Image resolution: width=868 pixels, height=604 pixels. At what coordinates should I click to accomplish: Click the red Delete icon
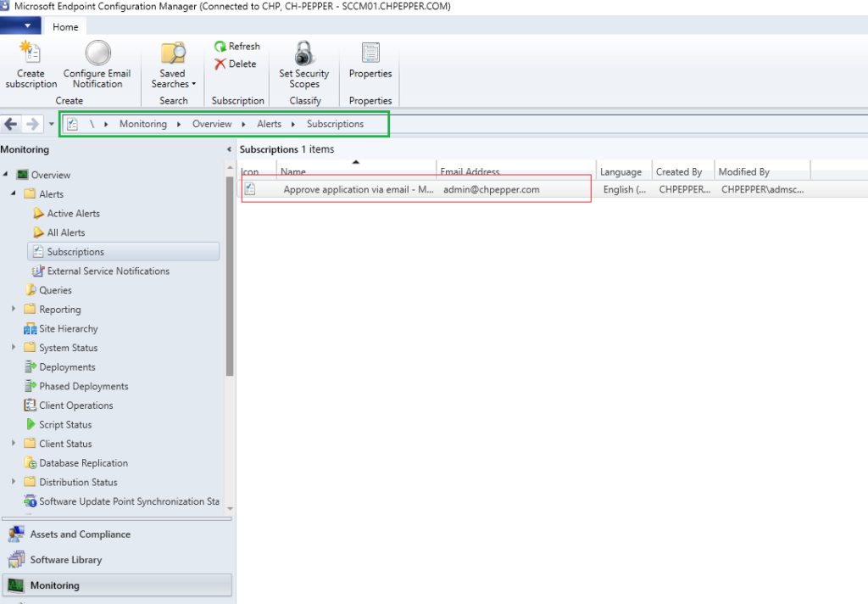tap(220, 64)
